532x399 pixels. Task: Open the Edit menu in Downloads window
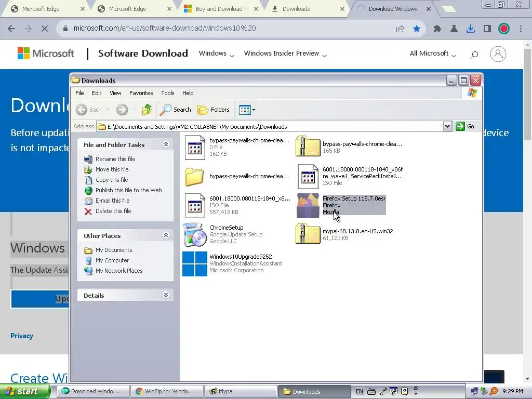[x=96, y=93]
